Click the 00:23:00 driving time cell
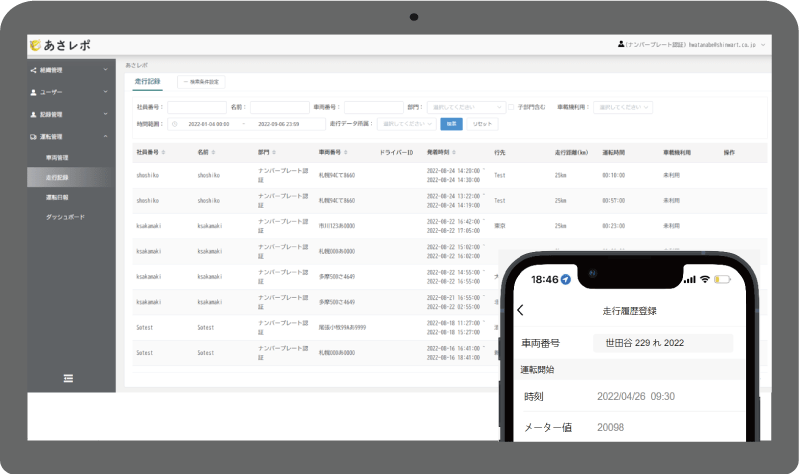The image size is (800, 474). (x=613, y=226)
